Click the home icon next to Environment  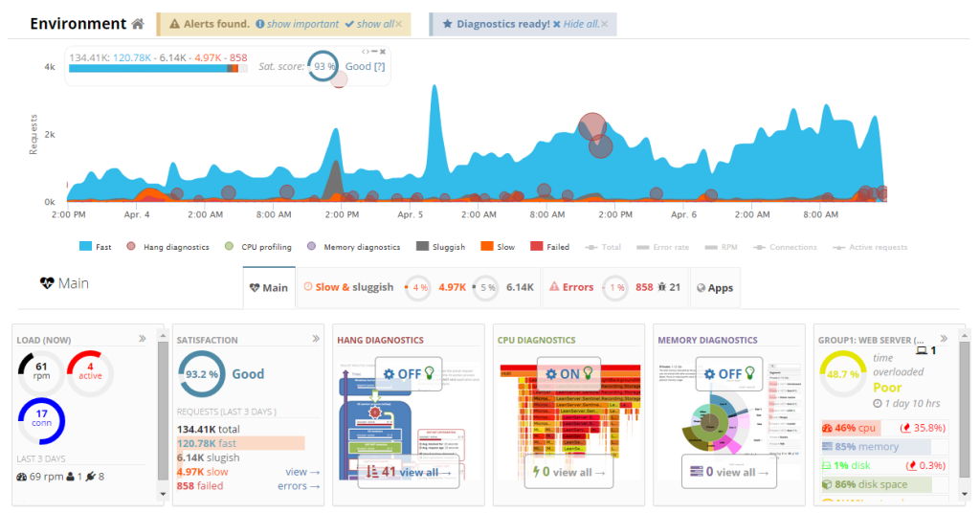(138, 24)
